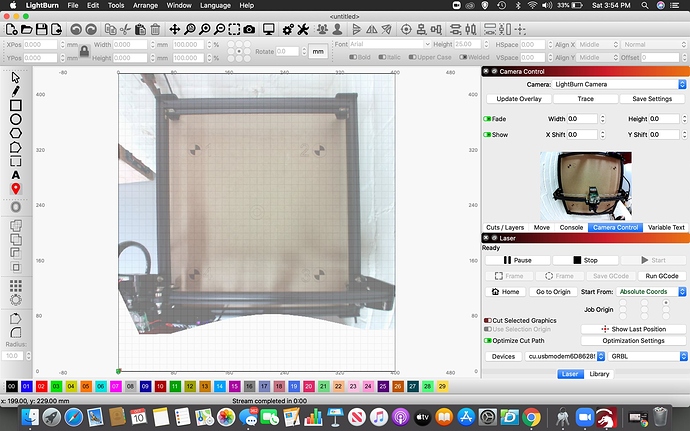This screenshot has height=431, width=690.
Task: Click the Redo arrow icon
Action: coord(91,29)
